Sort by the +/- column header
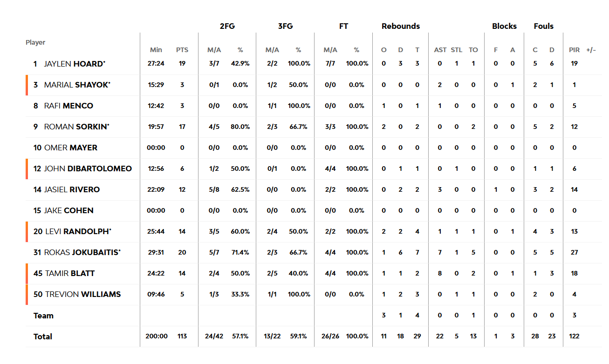 point(591,50)
